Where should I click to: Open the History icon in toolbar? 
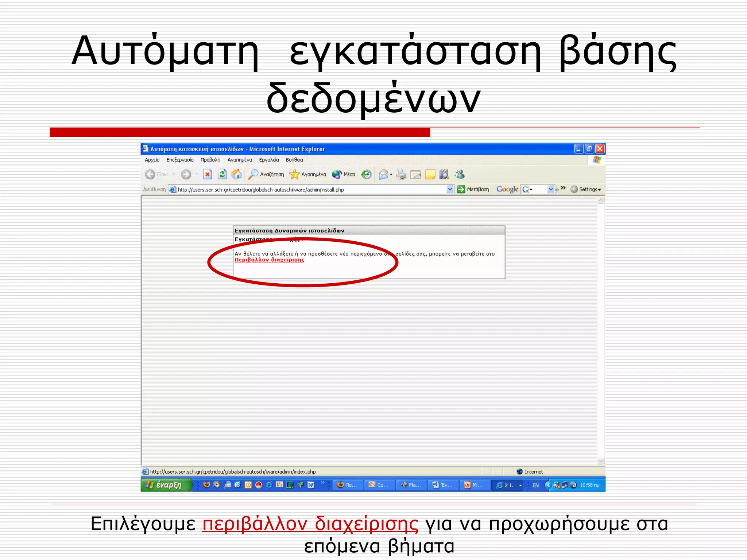pyautogui.click(x=366, y=175)
